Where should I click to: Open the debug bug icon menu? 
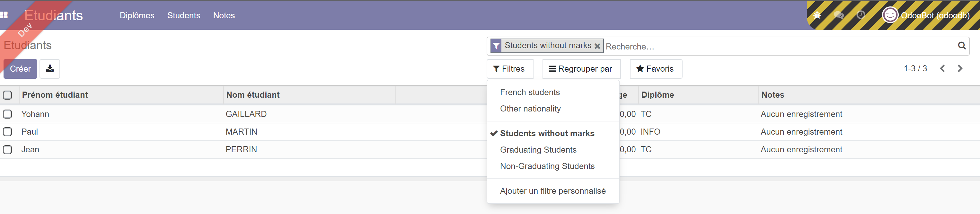click(817, 15)
